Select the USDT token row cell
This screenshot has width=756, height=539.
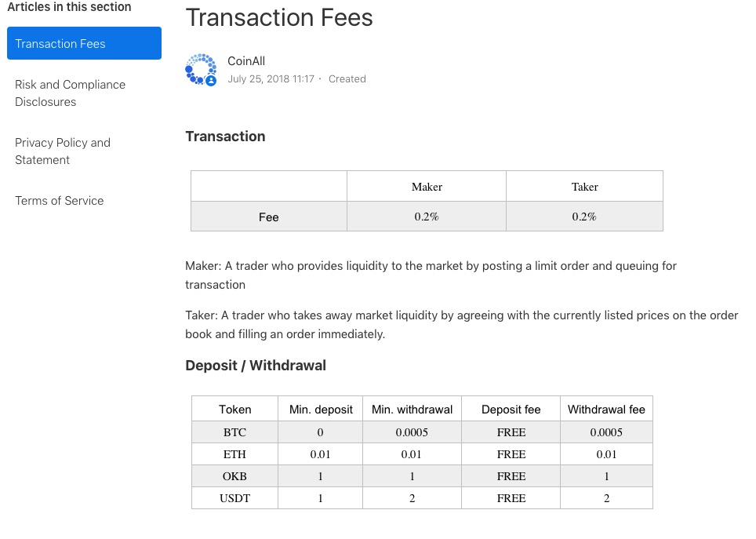[234, 498]
